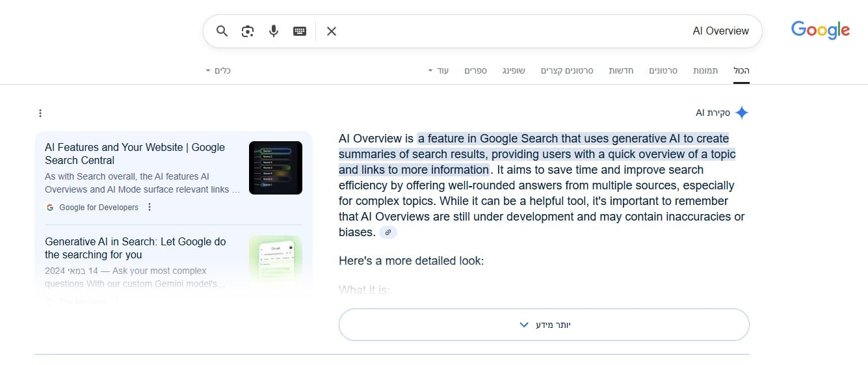Click the Google logo
The height and width of the screenshot is (365, 868).
(821, 30)
